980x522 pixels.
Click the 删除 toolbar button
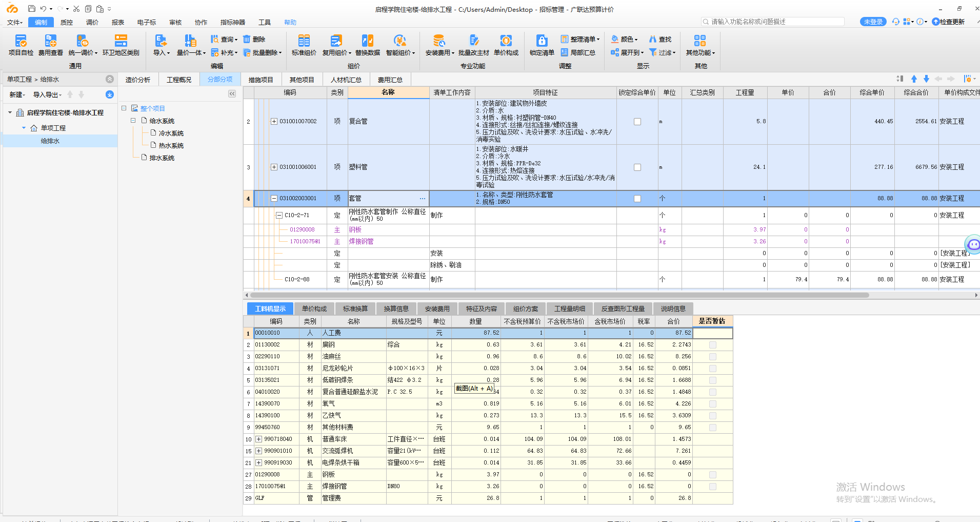click(254, 39)
